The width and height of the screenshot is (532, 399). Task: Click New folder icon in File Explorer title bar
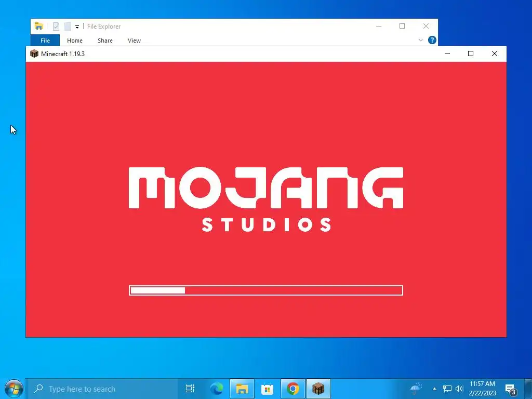[x=68, y=26]
